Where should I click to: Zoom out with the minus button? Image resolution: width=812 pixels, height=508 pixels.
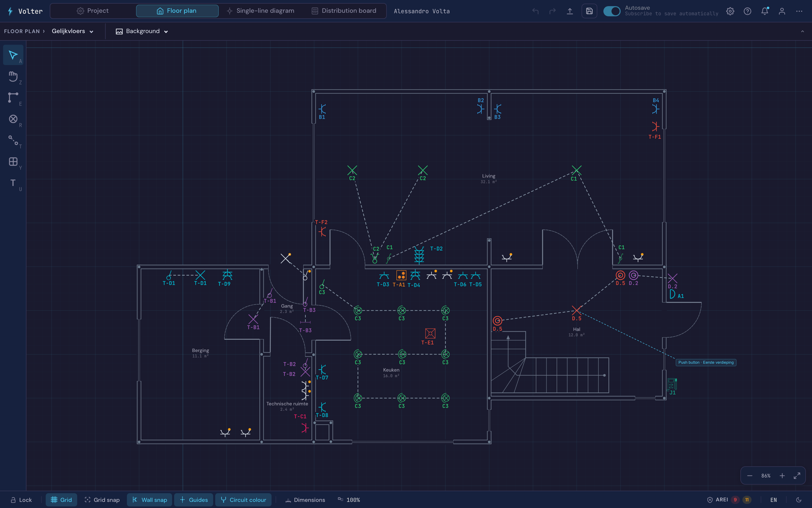750,476
